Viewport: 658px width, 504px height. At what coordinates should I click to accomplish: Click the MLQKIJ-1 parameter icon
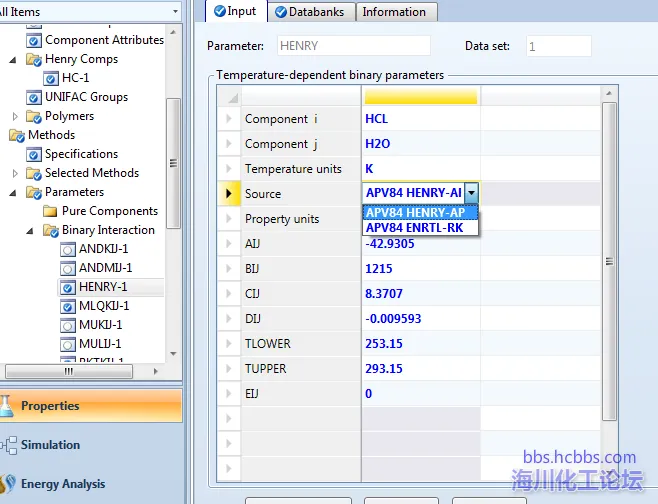point(67,306)
